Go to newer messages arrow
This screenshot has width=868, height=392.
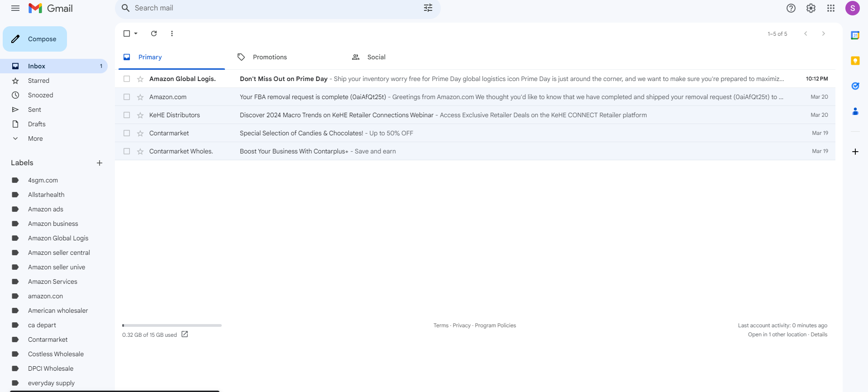point(806,33)
